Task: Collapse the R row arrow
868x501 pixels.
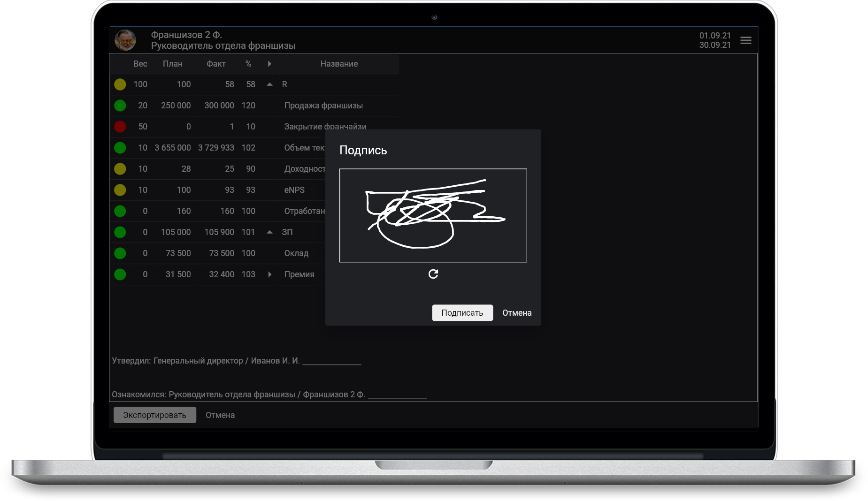Action: point(269,84)
